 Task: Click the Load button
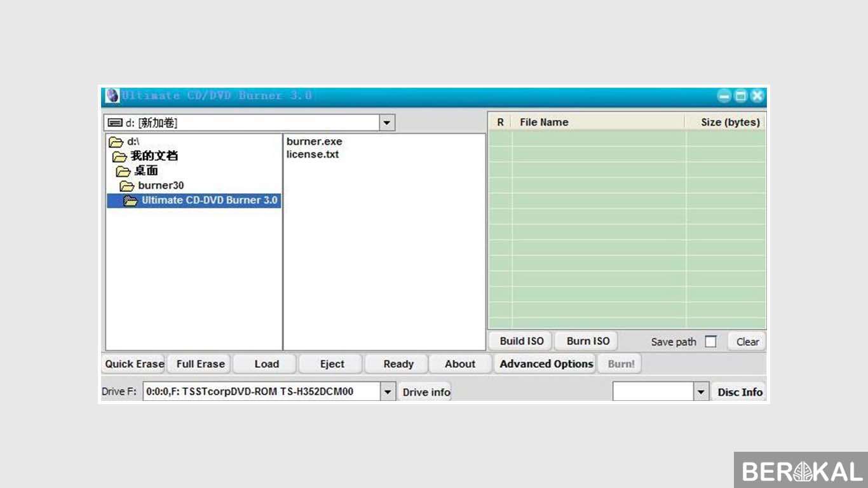(266, 364)
